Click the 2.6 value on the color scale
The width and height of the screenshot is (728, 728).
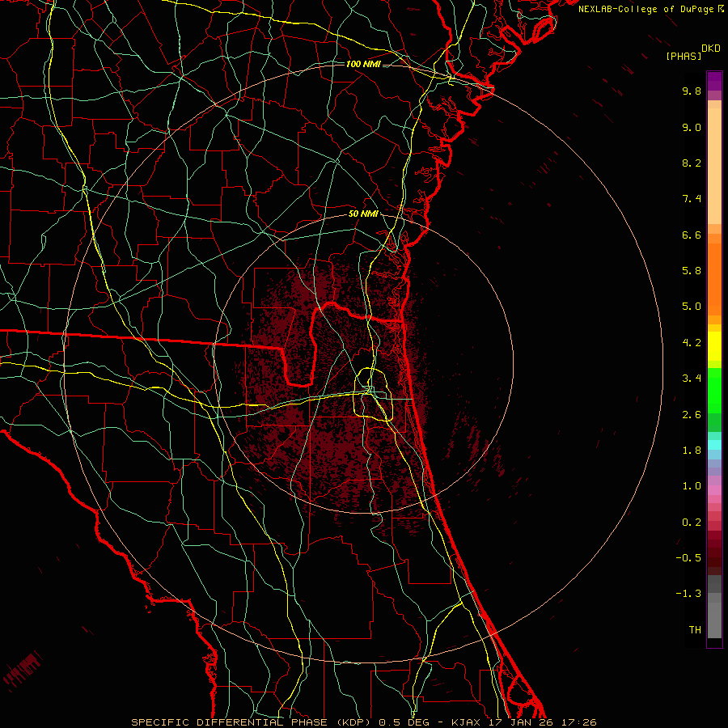click(692, 415)
